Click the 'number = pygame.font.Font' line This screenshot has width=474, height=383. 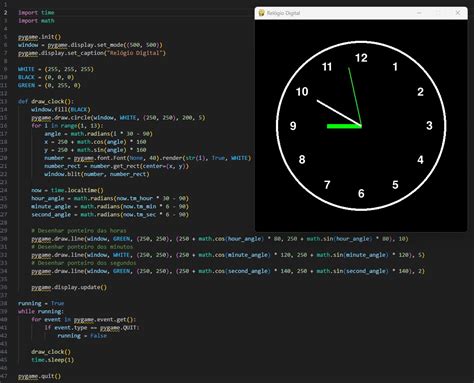click(148, 158)
